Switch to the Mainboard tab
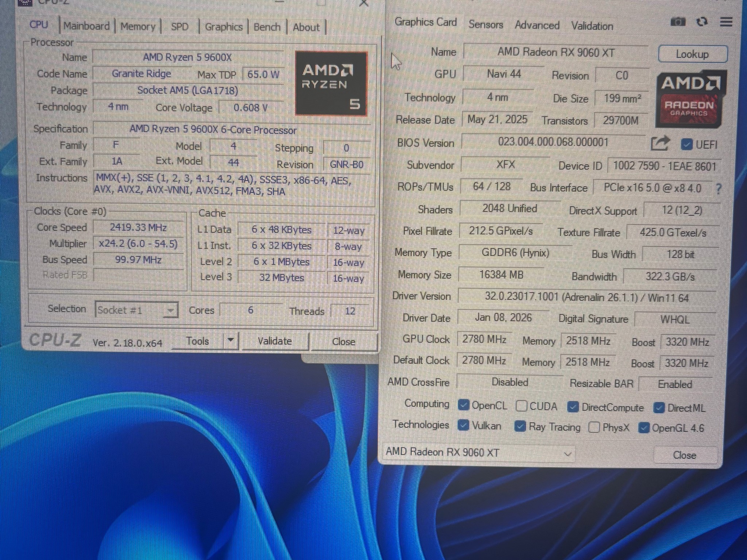Screen dimensions: 747x560 (86, 26)
